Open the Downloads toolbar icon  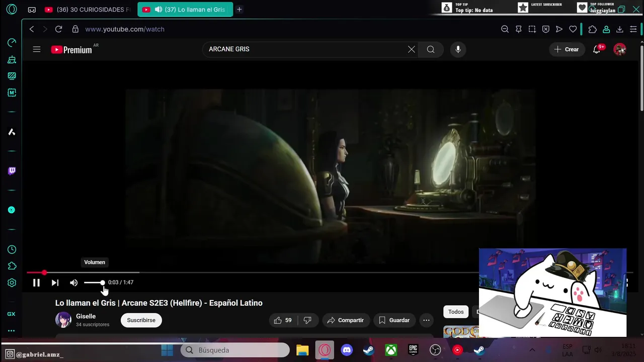point(620,29)
